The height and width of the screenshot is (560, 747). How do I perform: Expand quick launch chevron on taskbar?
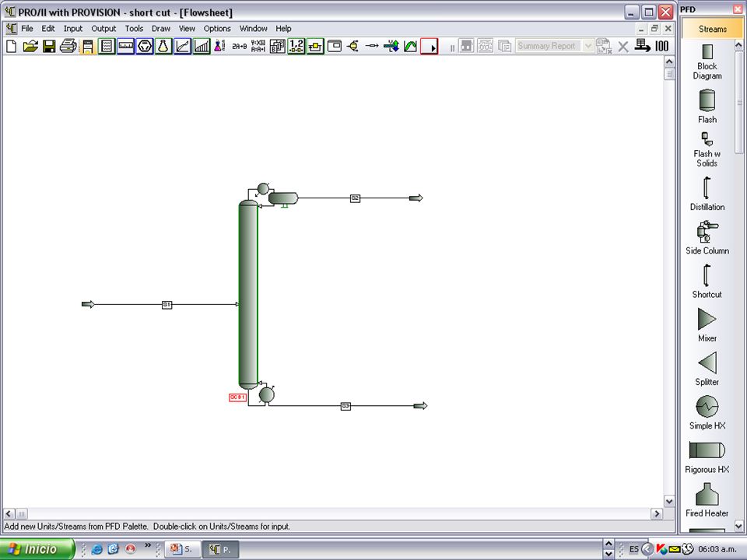pos(148,546)
